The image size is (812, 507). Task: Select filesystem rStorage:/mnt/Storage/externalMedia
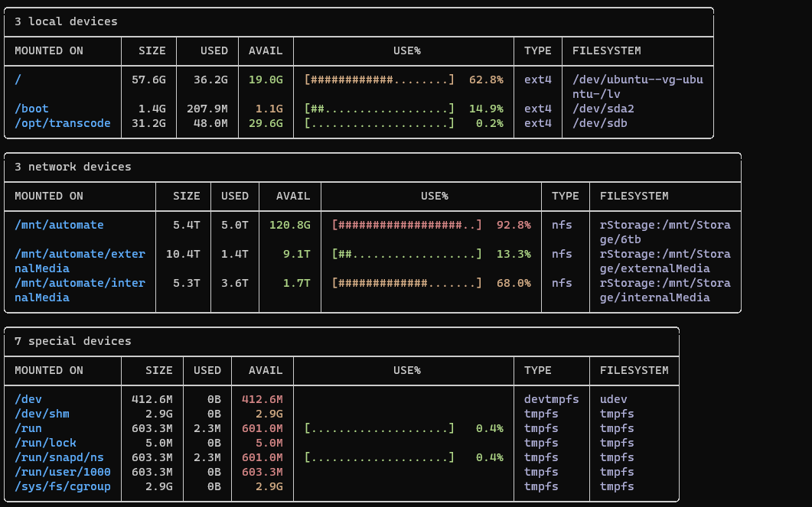point(665,262)
